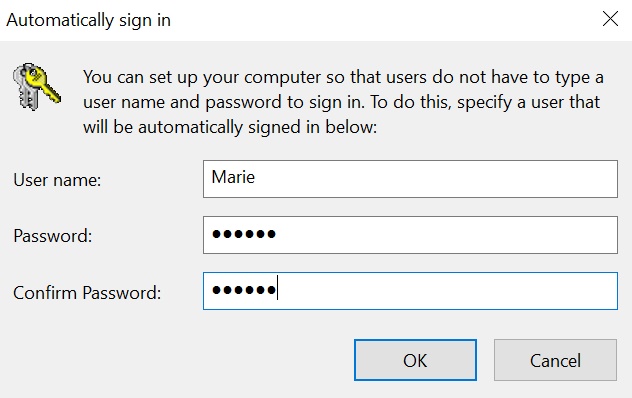Click the masked dots in Password field
The width and height of the screenshot is (632, 398).
244,234
